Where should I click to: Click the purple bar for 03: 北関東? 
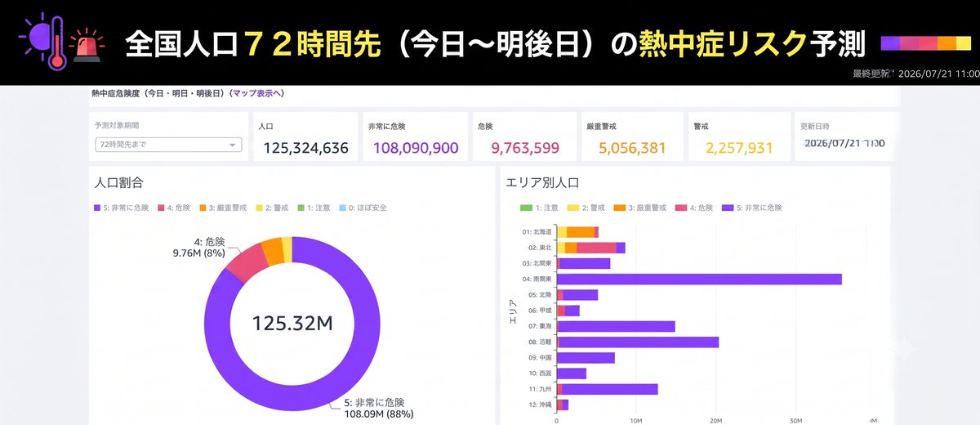click(x=583, y=263)
